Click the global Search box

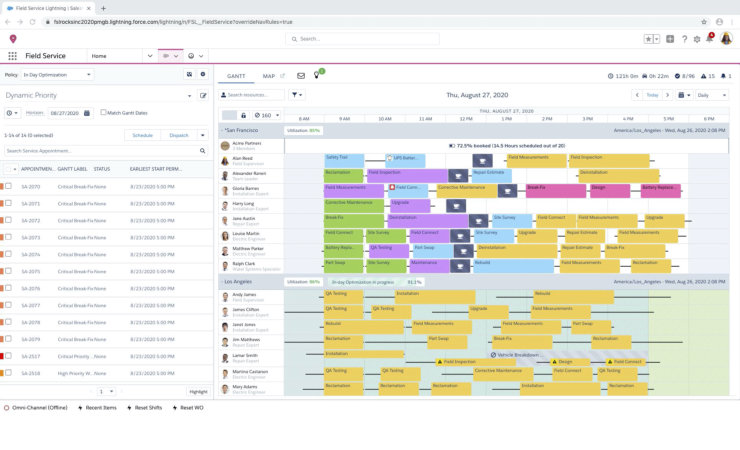click(x=362, y=39)
